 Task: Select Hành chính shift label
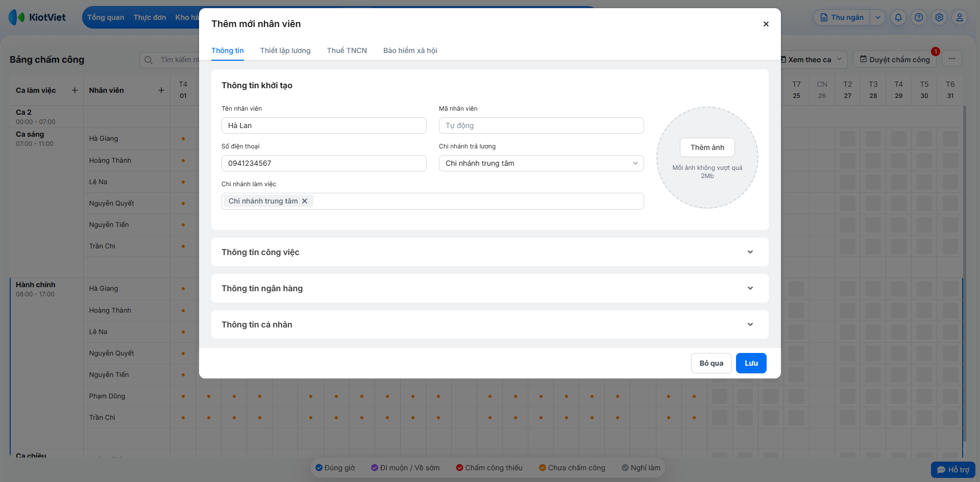click(x=36, y=285)
